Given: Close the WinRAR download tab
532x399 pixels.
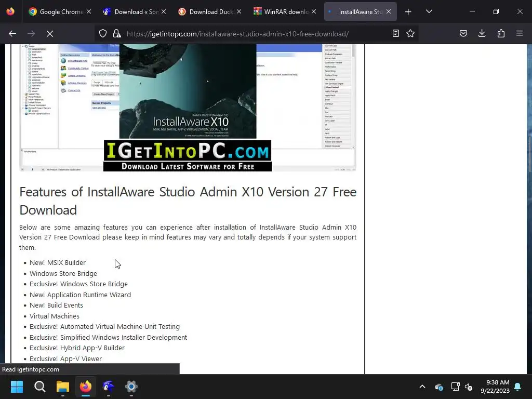Looking at the screenshot, I should point(314,11).
